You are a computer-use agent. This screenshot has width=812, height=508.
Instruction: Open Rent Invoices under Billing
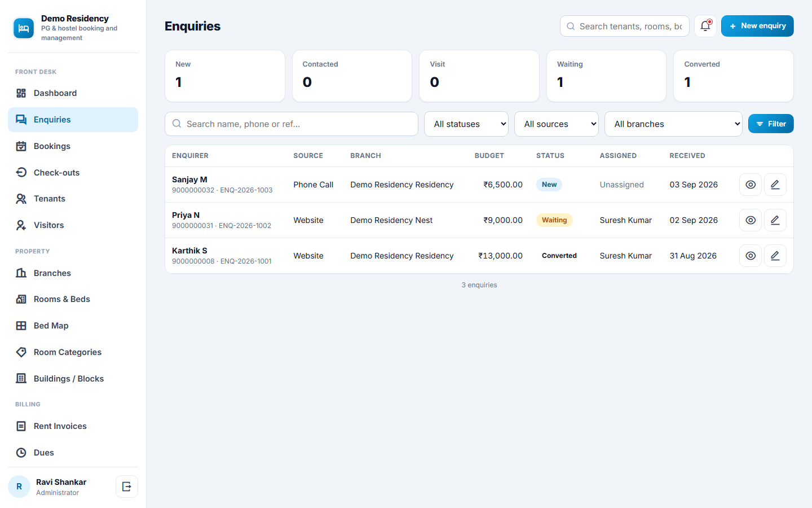click(x=73, y=426)
